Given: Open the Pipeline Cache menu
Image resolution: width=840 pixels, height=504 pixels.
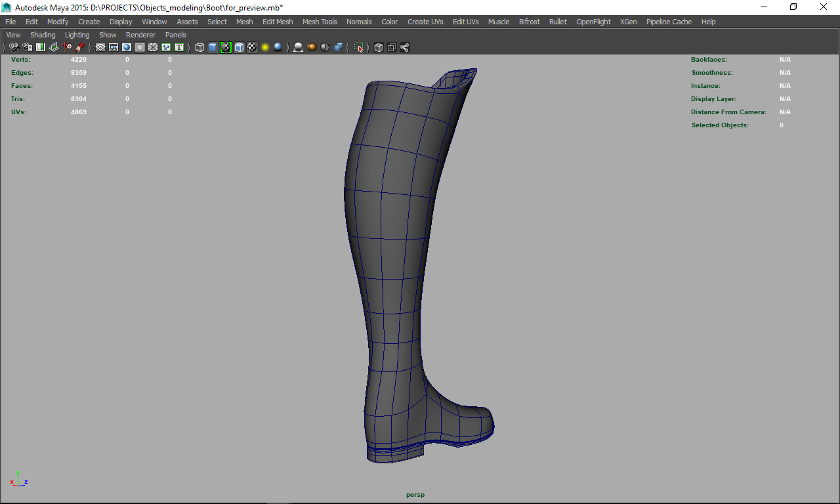Looking at the screenshot, I should click(669, 22).
